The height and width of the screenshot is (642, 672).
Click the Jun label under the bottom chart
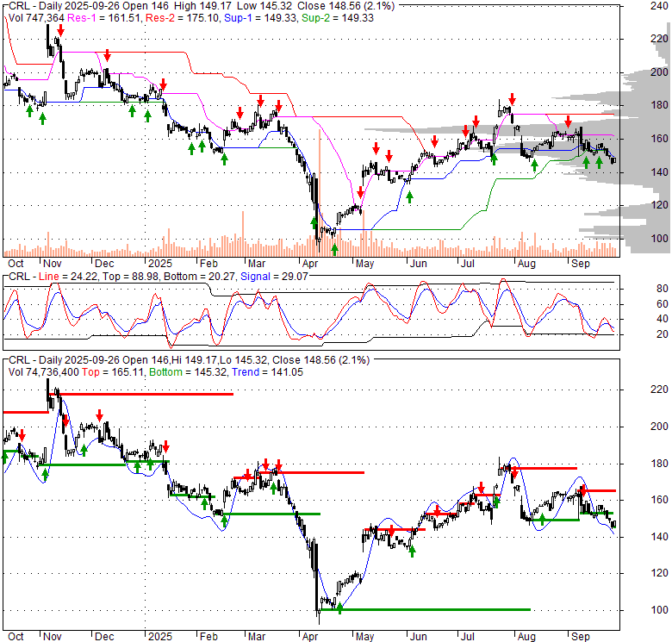419,637
